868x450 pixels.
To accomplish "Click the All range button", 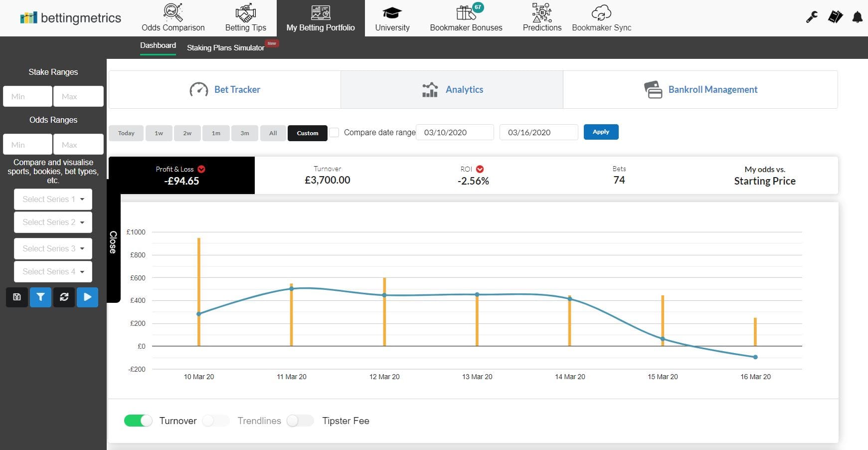I will [x=273, y=133].
